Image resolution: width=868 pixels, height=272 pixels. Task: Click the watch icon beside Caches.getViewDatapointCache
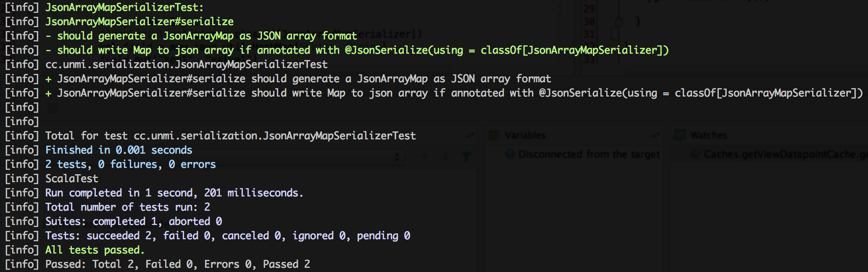696,154
